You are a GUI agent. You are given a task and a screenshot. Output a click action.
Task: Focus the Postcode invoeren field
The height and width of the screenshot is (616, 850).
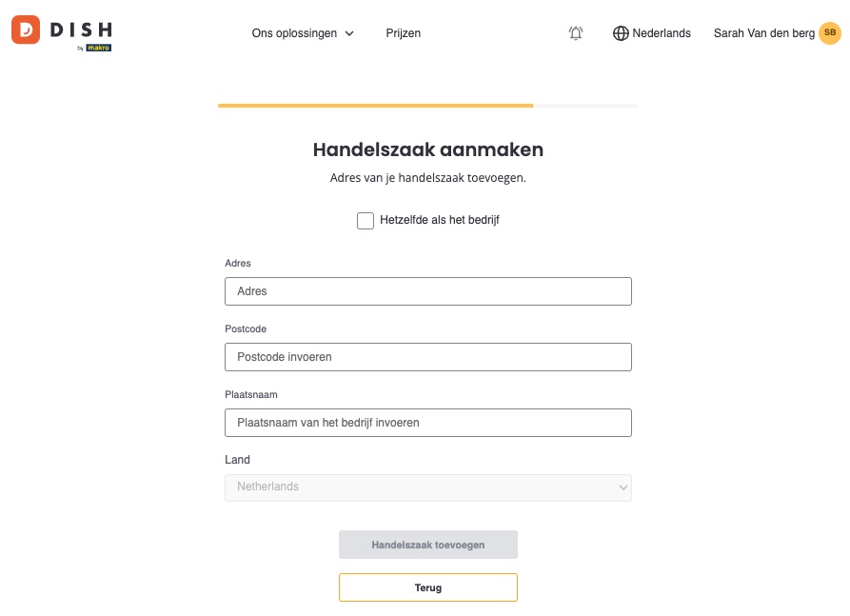pyautogui.click(x=428, y=357)
